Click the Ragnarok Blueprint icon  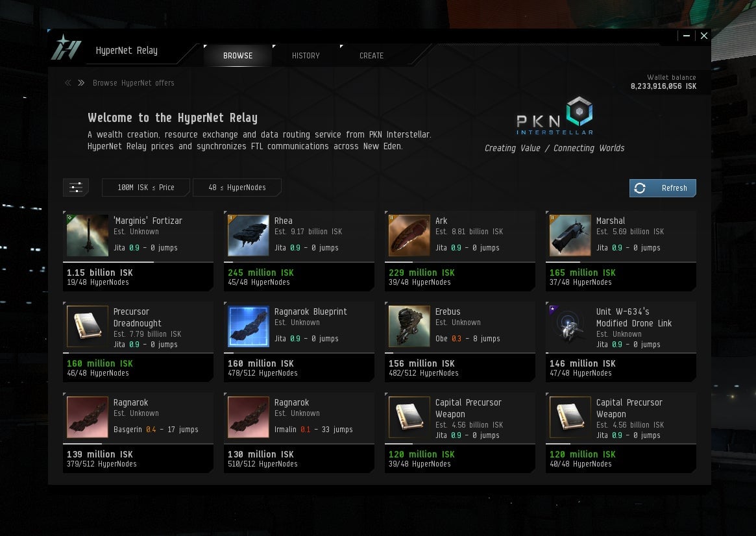(x=249, y=326)
